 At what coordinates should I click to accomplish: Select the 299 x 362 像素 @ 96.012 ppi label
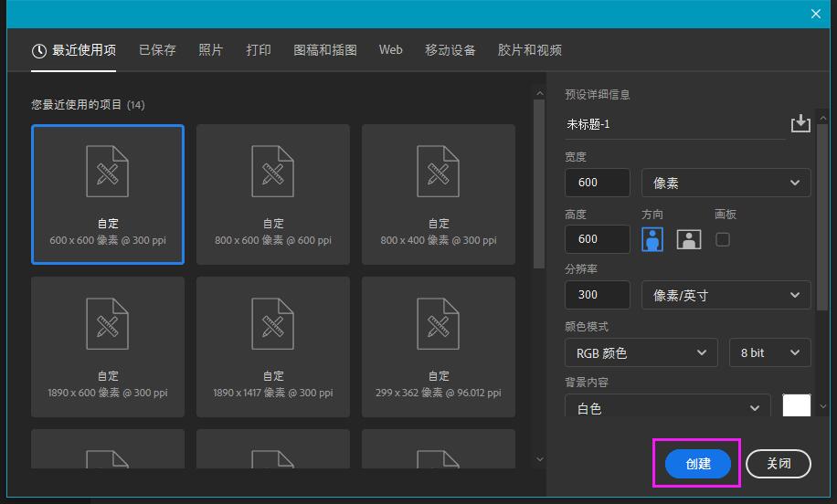pos(439,394)
